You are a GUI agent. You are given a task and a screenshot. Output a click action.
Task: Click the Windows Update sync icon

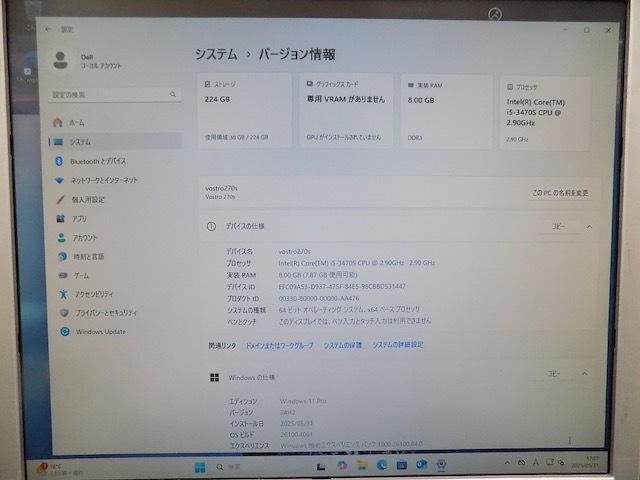coord(64,331)
